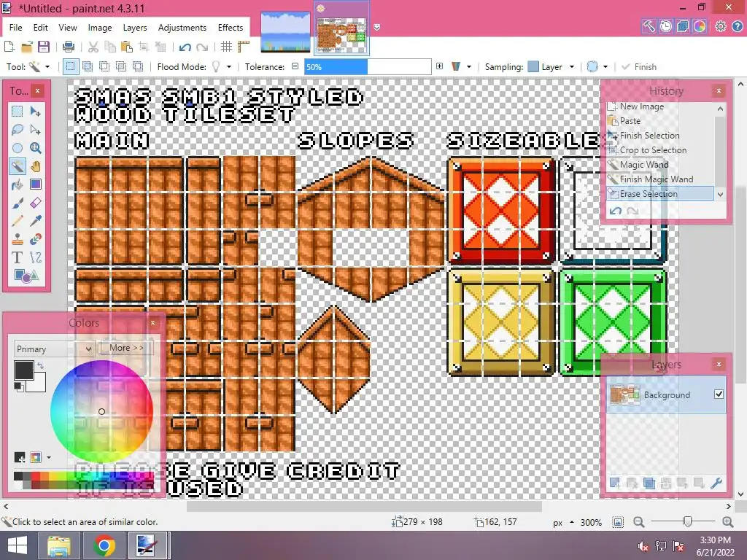
Task: Select the Lasso Select tool
Action: [x=18, y=130]
